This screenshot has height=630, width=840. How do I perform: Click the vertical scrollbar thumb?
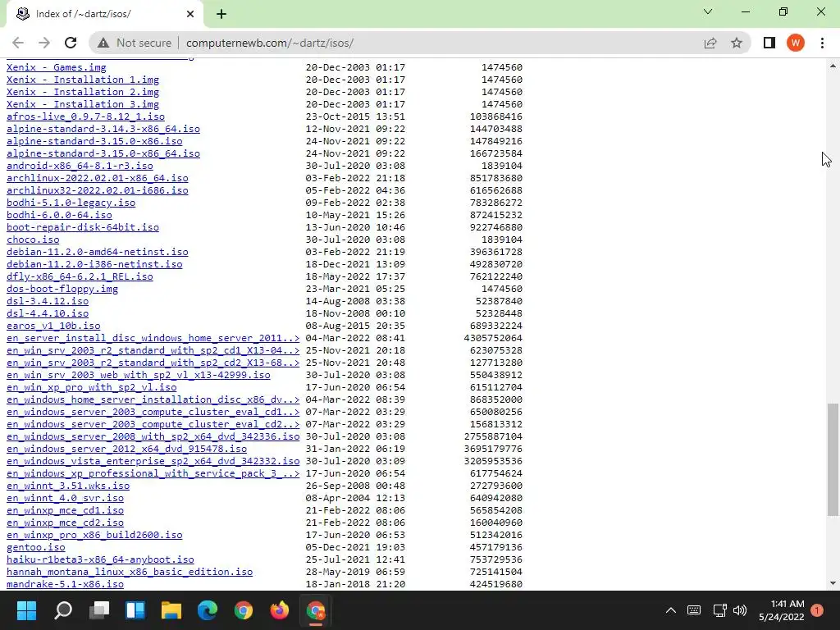click(833, 459)
